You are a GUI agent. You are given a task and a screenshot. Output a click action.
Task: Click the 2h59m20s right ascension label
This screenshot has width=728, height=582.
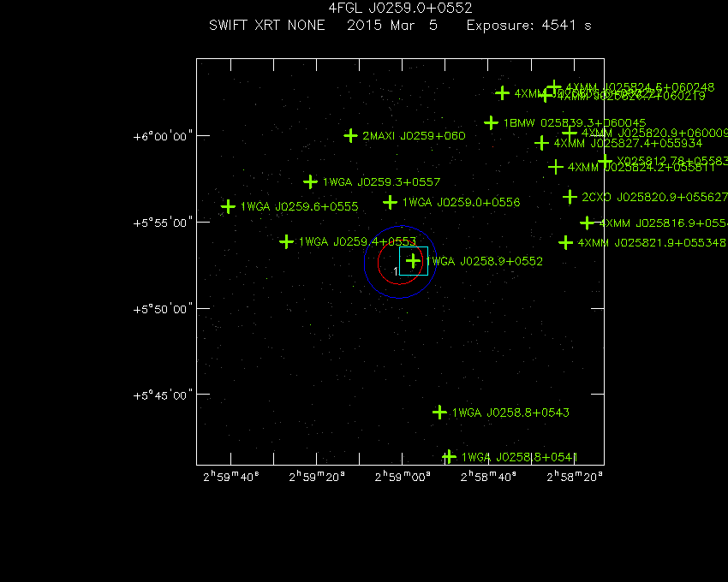pyautogui.click(x=317, y=477)
